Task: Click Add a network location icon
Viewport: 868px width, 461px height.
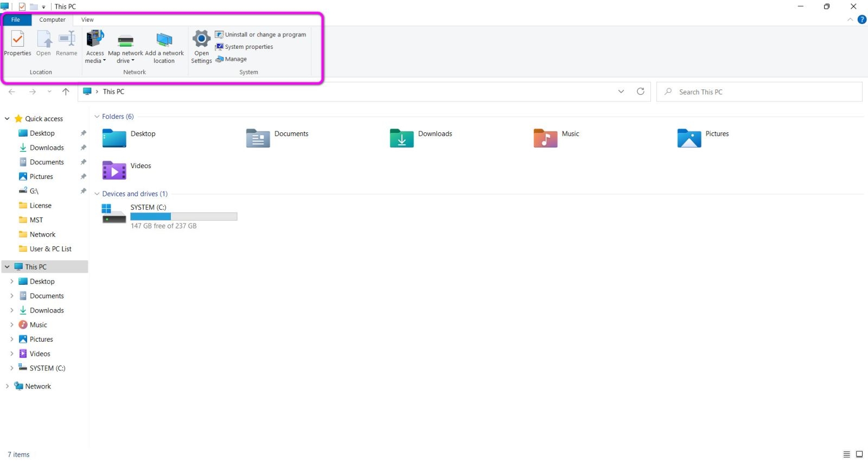Action: [x=164, y=47]
